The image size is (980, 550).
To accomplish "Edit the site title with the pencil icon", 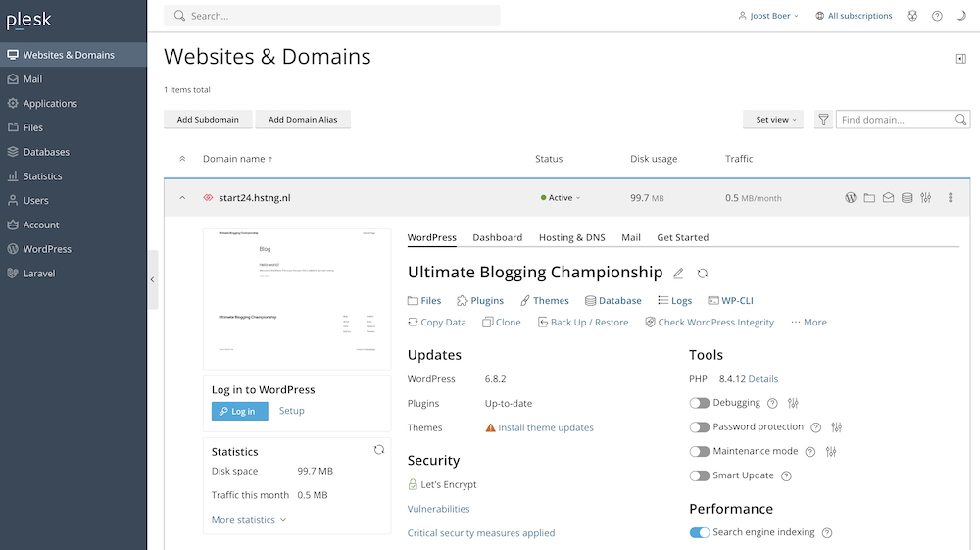I will [x=678, y=274].
